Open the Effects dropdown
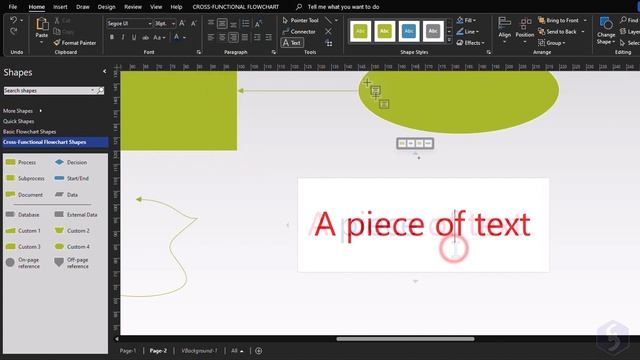The width and height of the screenshot is (640, 360). coord(470,42)
